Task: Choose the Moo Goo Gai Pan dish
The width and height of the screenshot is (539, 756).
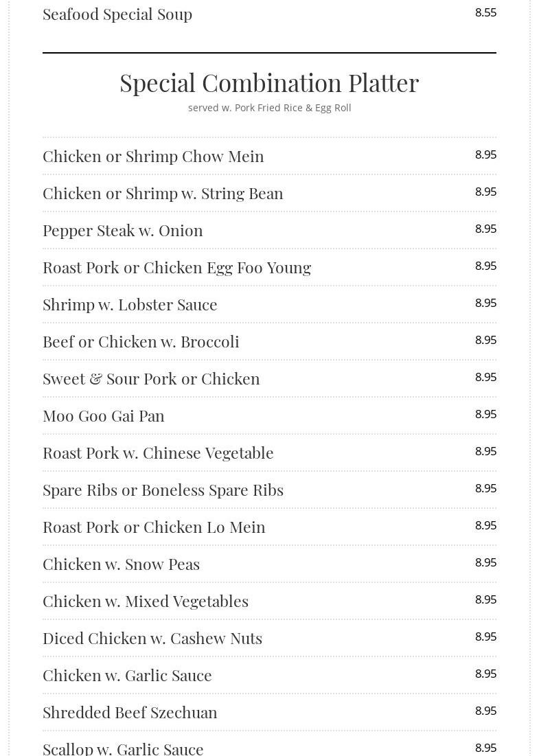Action: point(104,415)
